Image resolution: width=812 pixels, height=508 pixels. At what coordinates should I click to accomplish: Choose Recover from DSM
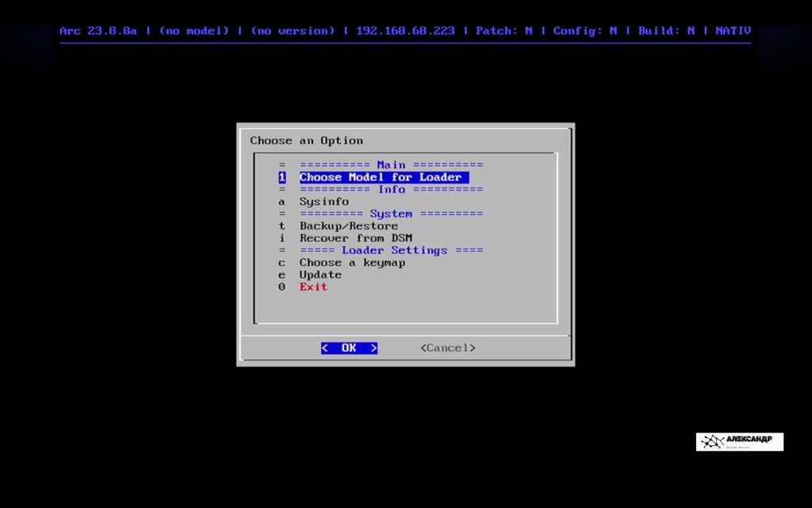[355, 238]
